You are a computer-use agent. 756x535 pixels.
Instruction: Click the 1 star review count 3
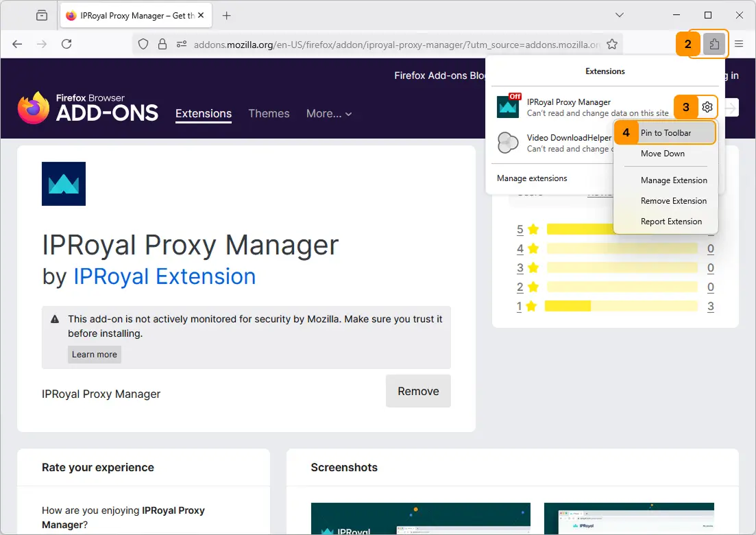click(x=711, y=307)
